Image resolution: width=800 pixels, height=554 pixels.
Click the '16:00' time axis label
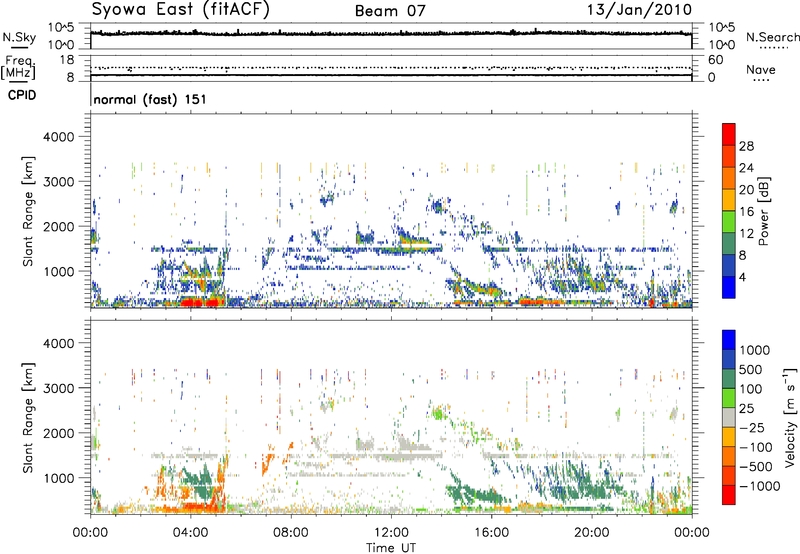tap(491, 533)
